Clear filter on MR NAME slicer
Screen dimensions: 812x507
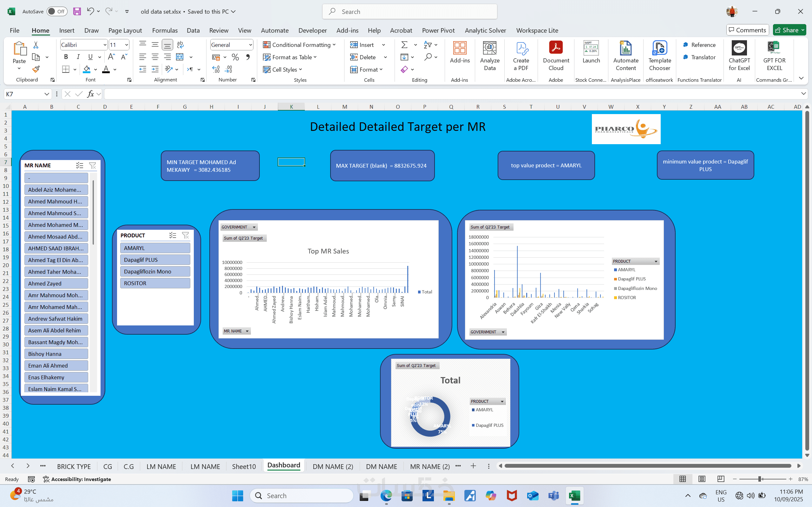click(92, 165)
